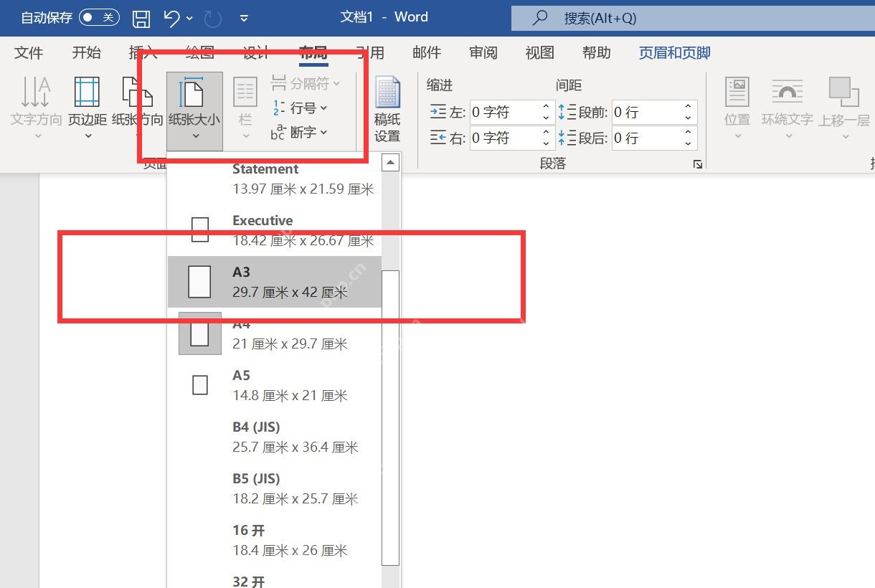Open the 文件 tab
The image size is (875, 588).
[29, 53]
